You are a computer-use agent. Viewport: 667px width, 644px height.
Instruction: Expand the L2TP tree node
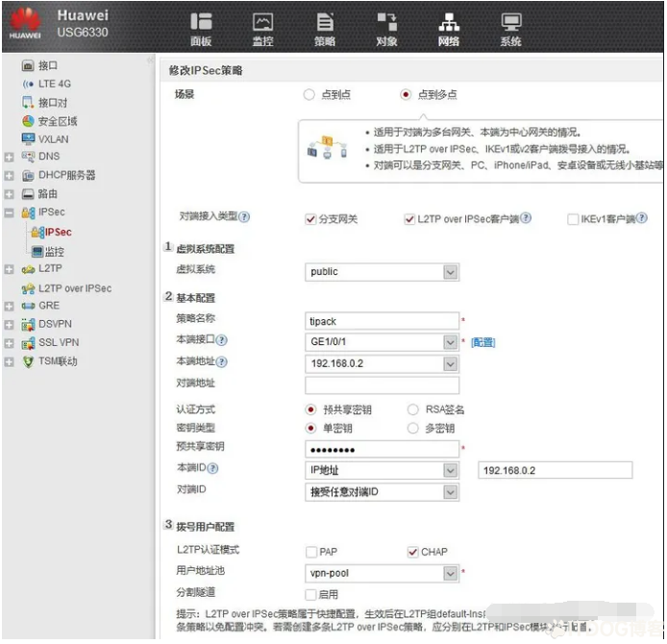pyautogui.click(x=9, y=269)
